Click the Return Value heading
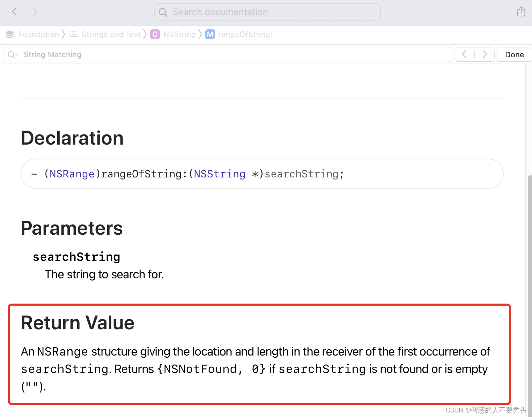Image resolution: width=532 pixels, height=417 pixels. click(77, 323)
